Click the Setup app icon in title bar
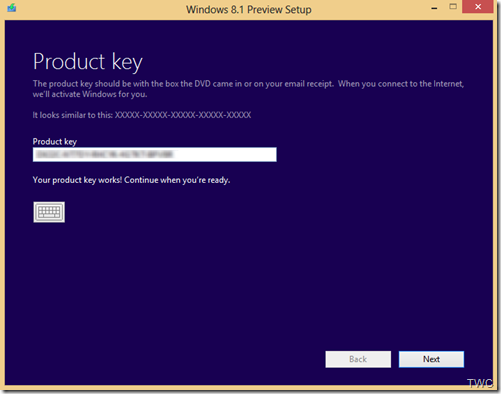Viewport: 501px width, 394px height. point(12,8)
